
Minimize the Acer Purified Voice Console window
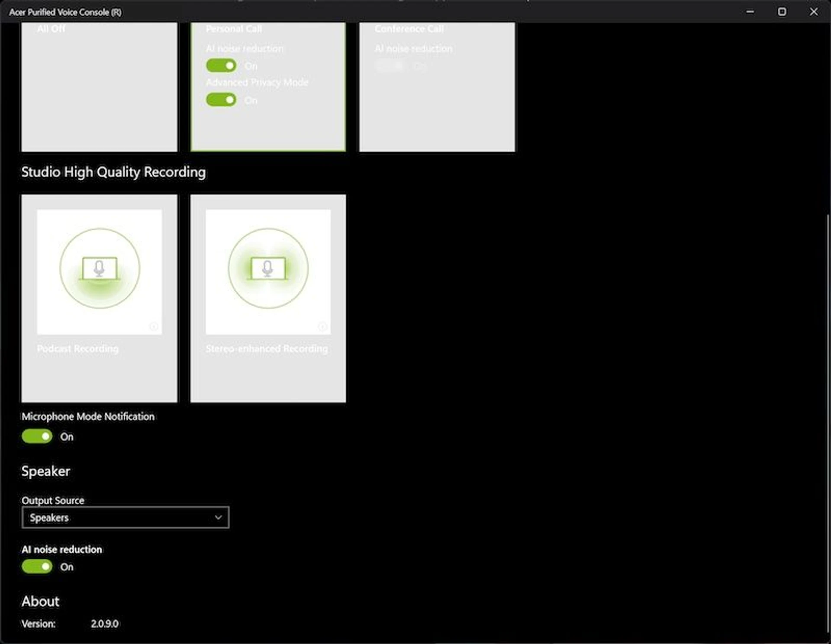tap(750, 12)
